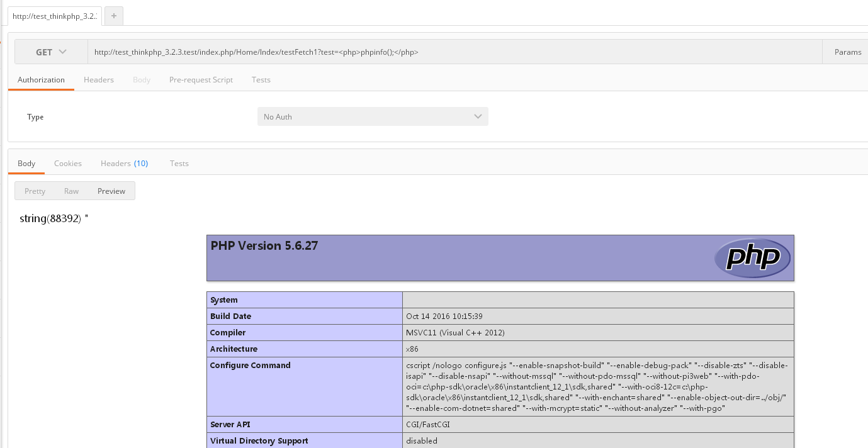868x448 pixels.
Task: Open the response Cookies tab
Action: tap(68, 164)
